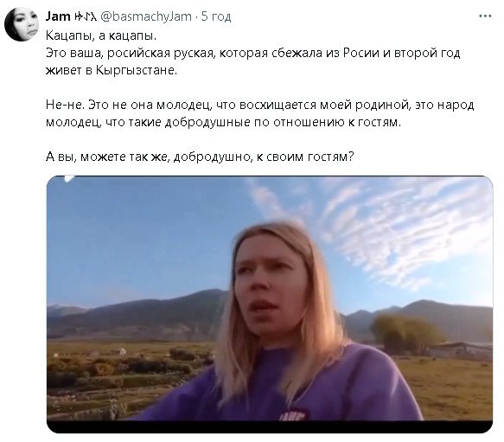This screenshot has height=442, width=504.
Task: Open the three-dot More options menu
Action: click(485, 16)
